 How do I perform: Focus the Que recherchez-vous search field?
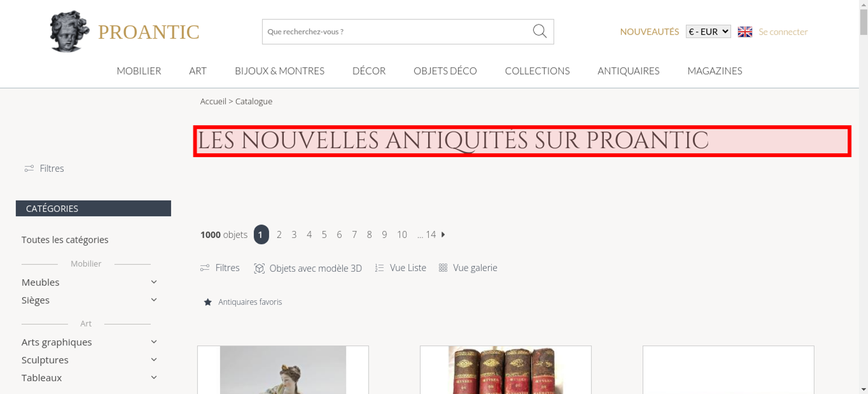coord(397,32)
